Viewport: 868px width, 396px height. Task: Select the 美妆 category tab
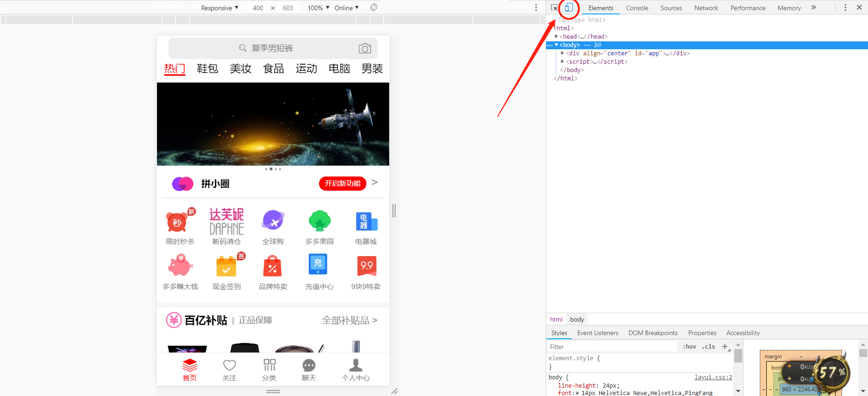[241, 68]
